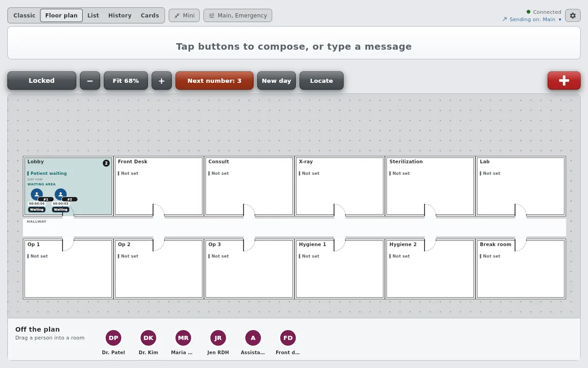Select the Op 1 room
Viewport: 588px width, 368px height.
pyautogui.click(x=68, y=269)
